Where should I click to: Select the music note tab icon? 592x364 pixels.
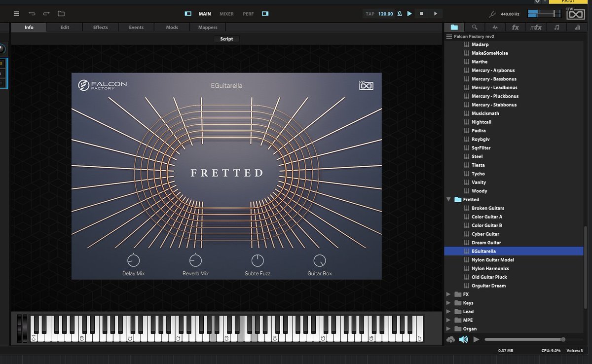coord(556,27)
